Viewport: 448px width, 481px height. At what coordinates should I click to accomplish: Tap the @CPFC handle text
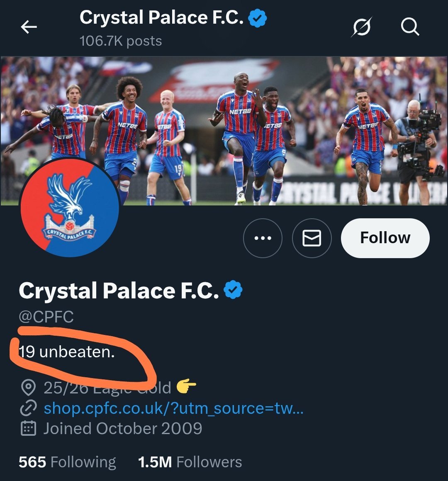[46, 317]
